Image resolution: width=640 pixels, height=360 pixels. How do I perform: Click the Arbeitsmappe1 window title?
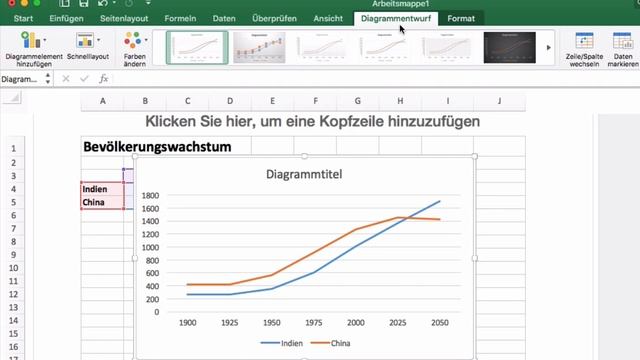(400, 4)
